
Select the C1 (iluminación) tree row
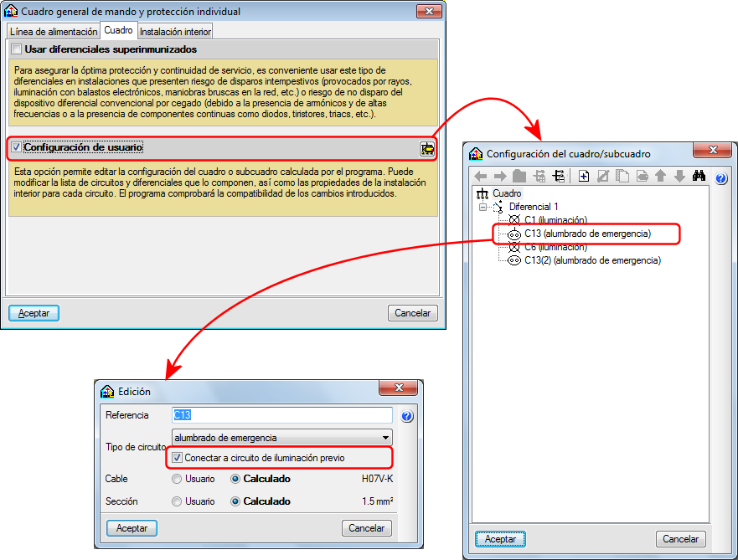[x=556, y=219]
